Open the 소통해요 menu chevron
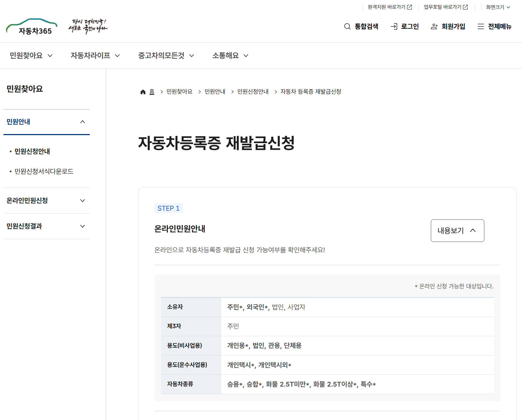Image resolution: width=522 pixels, height=420 pixels. [246, 56]
